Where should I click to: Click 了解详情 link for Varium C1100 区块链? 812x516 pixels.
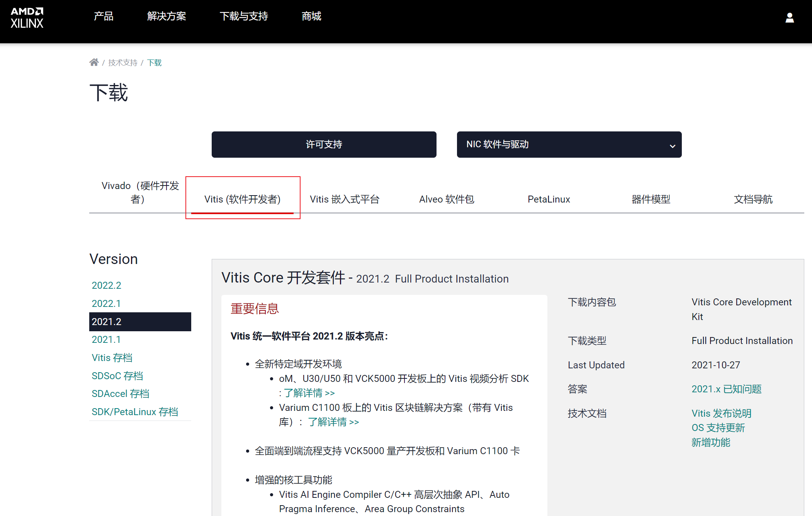pos(334,422)
